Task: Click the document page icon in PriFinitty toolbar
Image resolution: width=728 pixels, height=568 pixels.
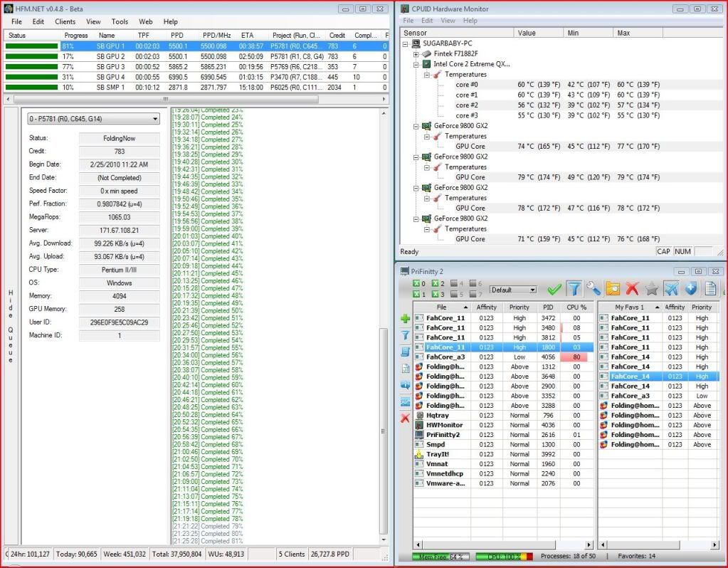Action: 710,289
